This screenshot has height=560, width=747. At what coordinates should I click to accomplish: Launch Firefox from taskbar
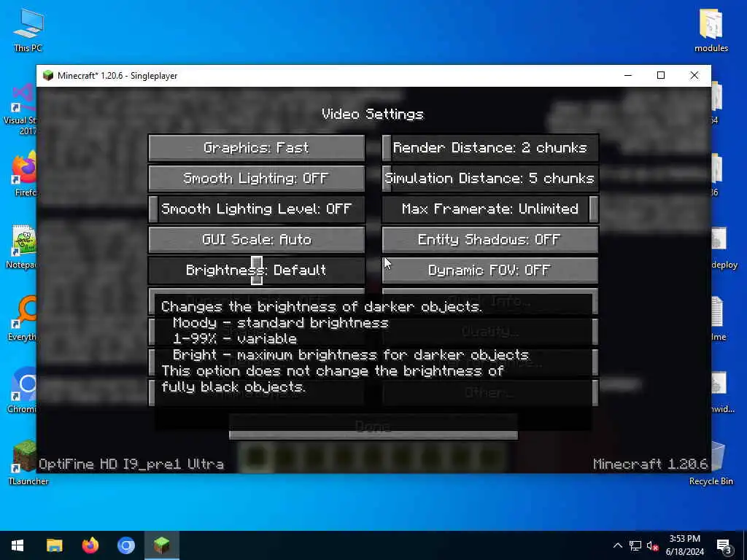click(x=90, y=545)
